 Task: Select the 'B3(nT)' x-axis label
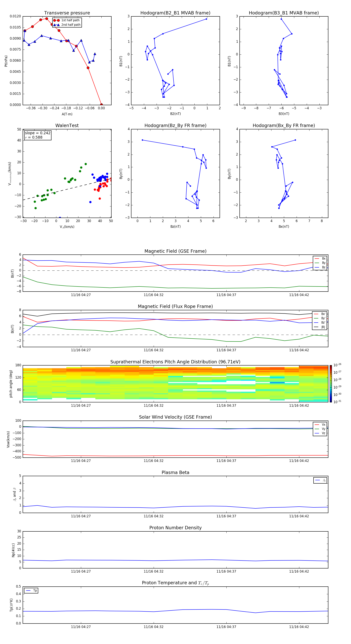click(x=284, y=114)
